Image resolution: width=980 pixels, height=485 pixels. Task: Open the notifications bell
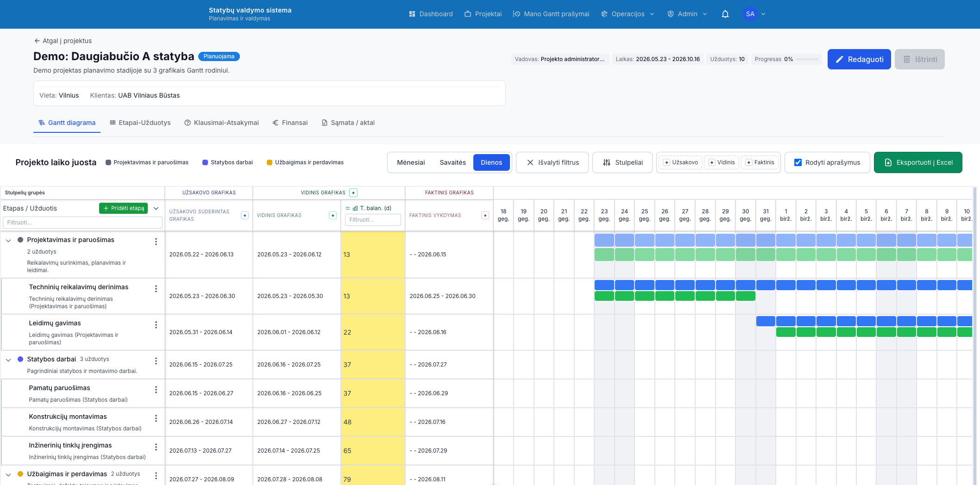pos(725,14)
